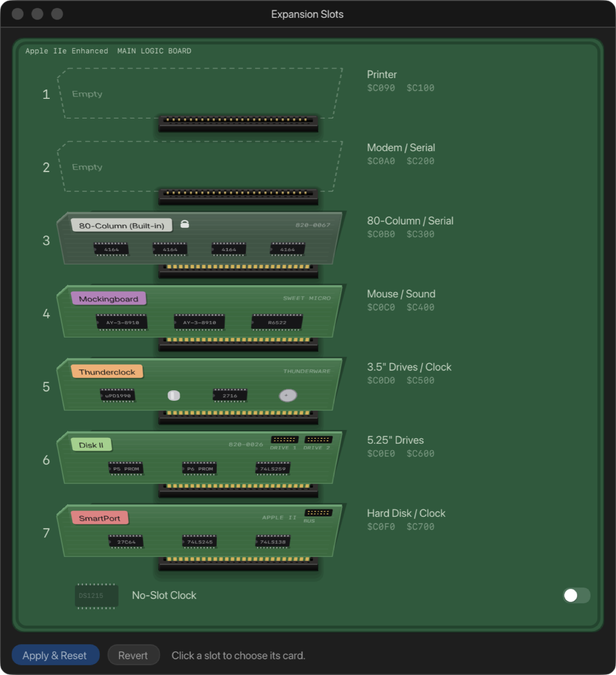Click the No-Slot Clock label
The height and width of the screenshot is (675, 616).
[x=164, y=595]
